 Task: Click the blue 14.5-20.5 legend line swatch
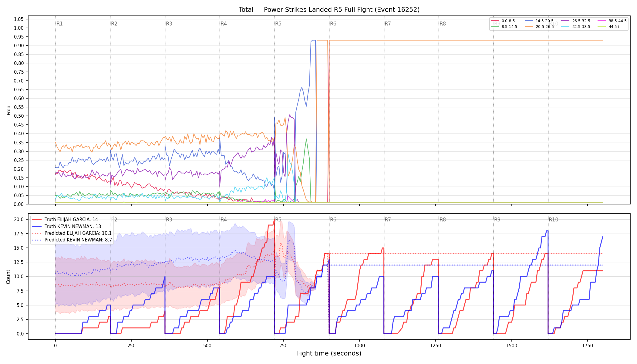click(x=529, y=21)
